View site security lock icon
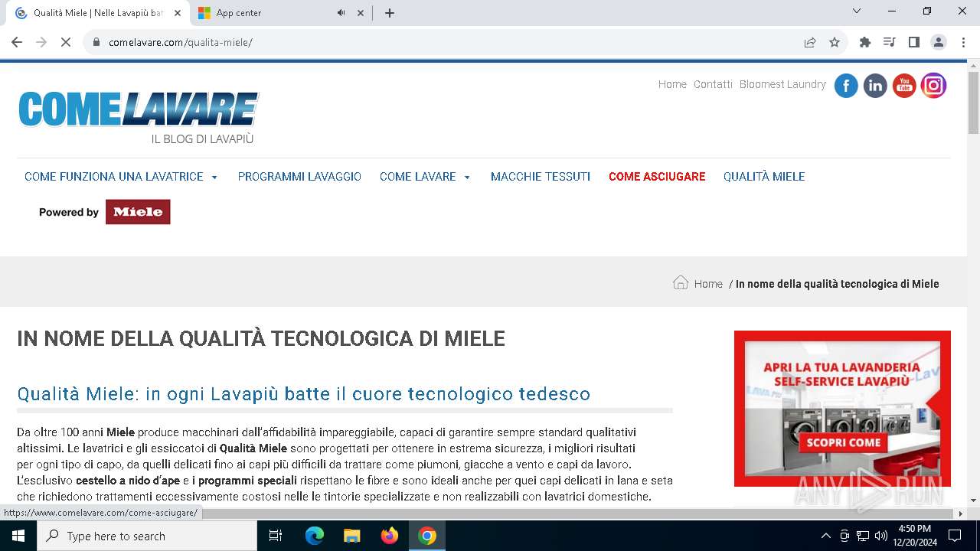Viewport: 980px width, 551px height. tap(96, 42)
